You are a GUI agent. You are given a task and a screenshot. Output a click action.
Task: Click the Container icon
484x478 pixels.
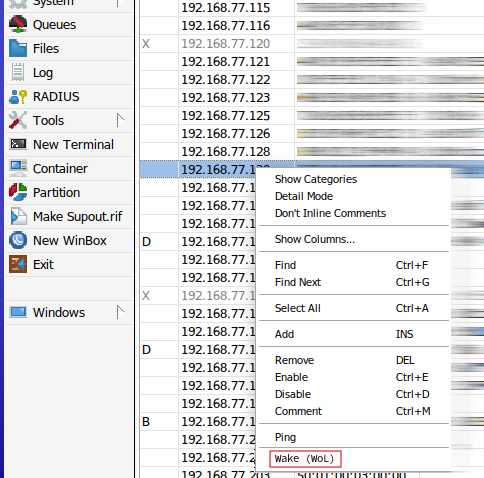[x=18, y=168]
